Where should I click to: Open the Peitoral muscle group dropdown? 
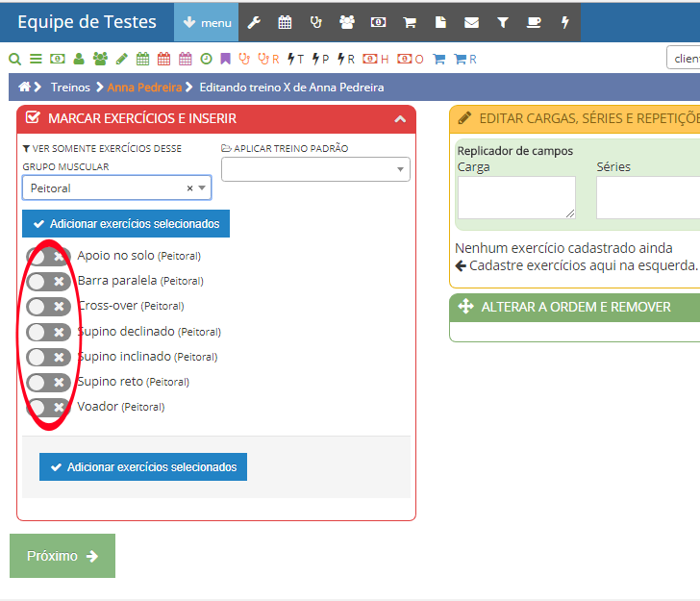point(116,188)
